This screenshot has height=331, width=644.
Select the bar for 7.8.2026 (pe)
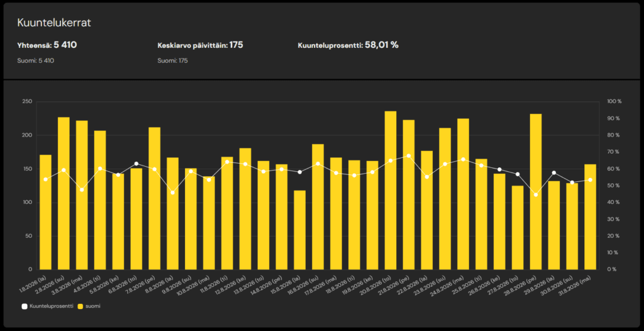point(155,198)
